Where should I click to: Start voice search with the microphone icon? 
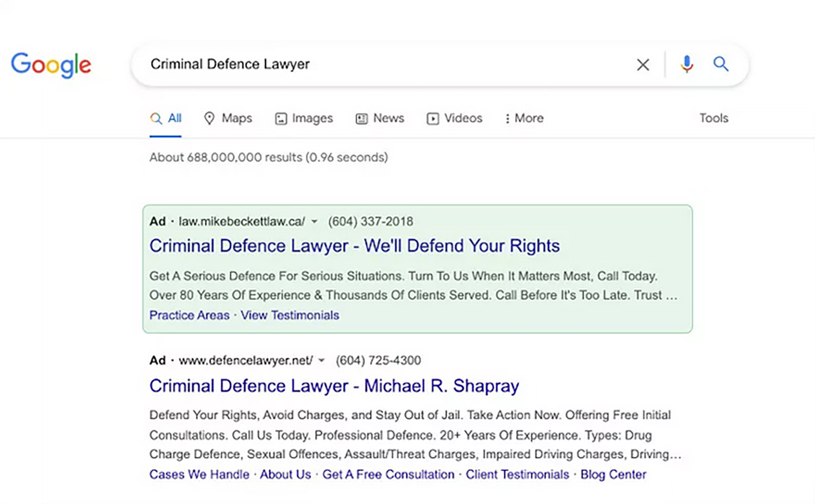[686, 64]
